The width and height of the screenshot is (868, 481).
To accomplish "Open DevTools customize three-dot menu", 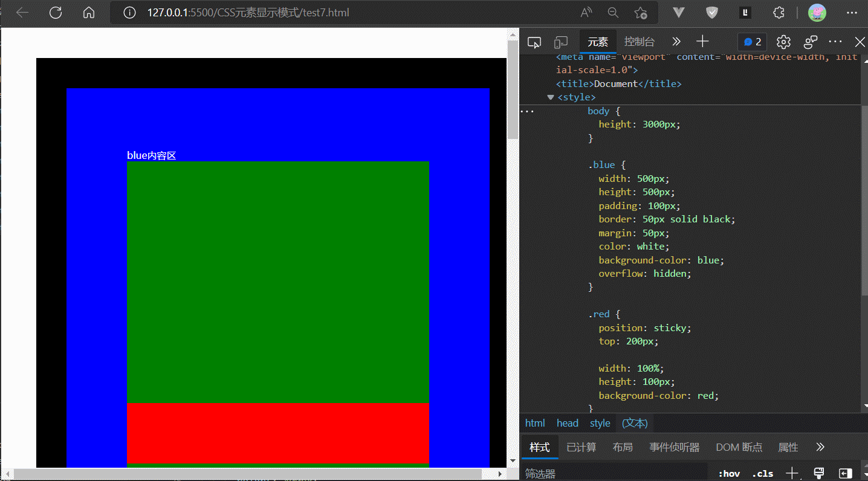I will 835,42.
